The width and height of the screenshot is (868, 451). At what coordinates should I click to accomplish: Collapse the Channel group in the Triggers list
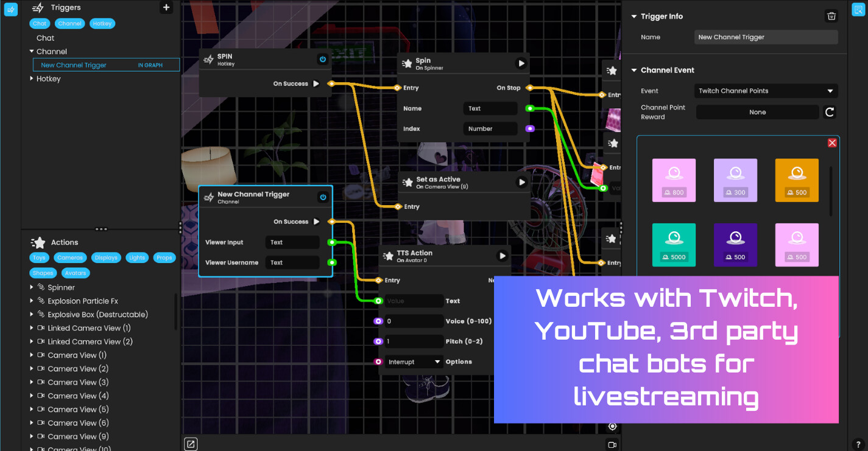click(x=31, y=51)
